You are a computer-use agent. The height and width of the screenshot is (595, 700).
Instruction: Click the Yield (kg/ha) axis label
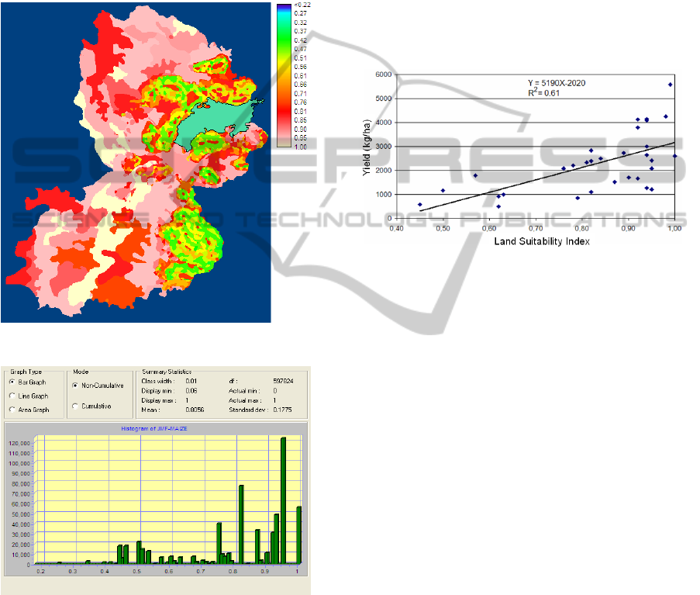[368, 146]
